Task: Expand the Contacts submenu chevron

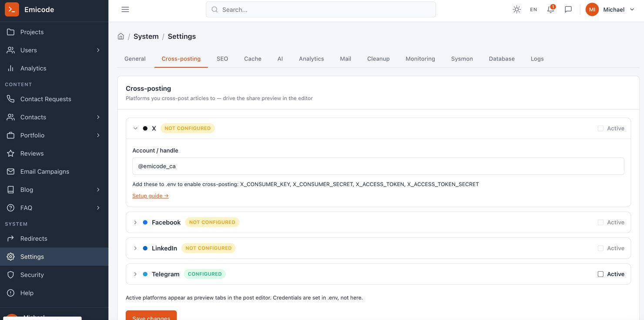Action: (98, 117)
